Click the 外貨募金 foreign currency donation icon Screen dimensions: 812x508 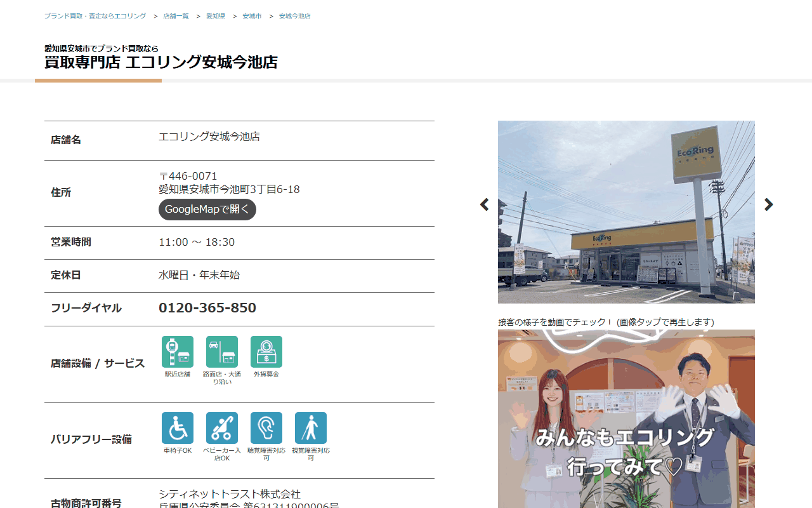point(266,352)
